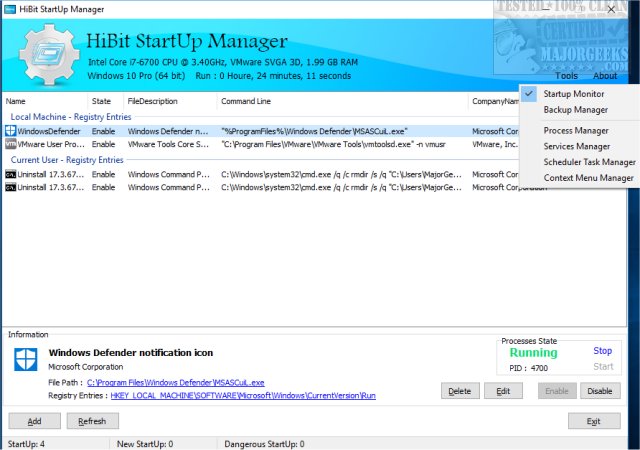Open the Tools menu
Image resolution: width=640 pixels, height=450 pixels.
(x=567, y=76)
